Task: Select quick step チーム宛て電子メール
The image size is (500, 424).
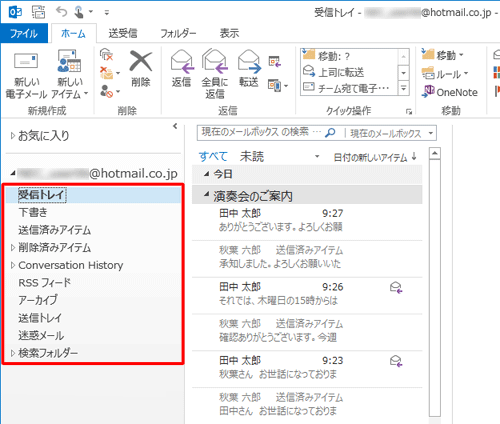Action: pyautogui.click(x=349, y=88)
